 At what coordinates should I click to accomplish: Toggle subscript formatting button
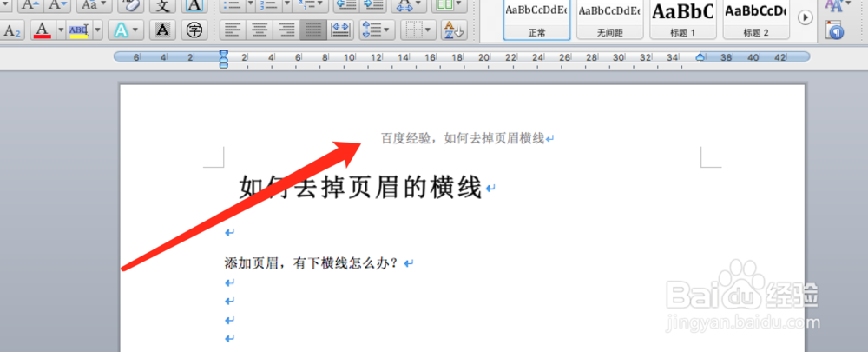12,30
